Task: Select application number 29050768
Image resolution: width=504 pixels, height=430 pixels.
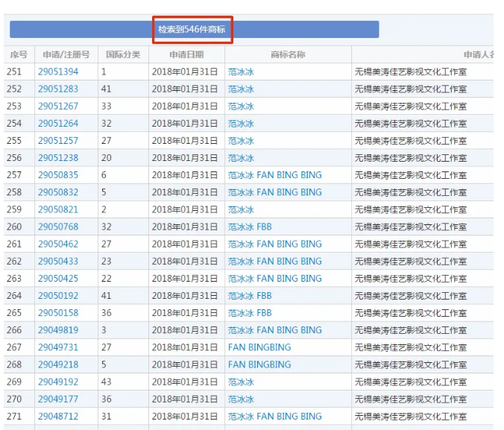Action: (x=58, y=227)
